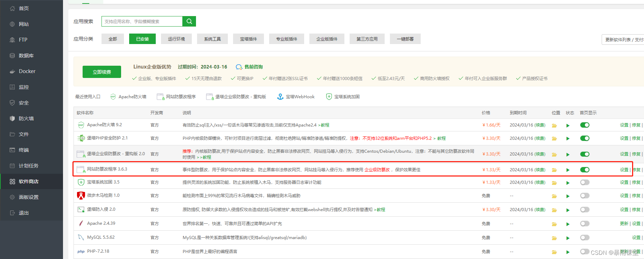Click play status icon for 网站防篡改程序 row
Screen dimensions: 644x259
pos(568,170)
